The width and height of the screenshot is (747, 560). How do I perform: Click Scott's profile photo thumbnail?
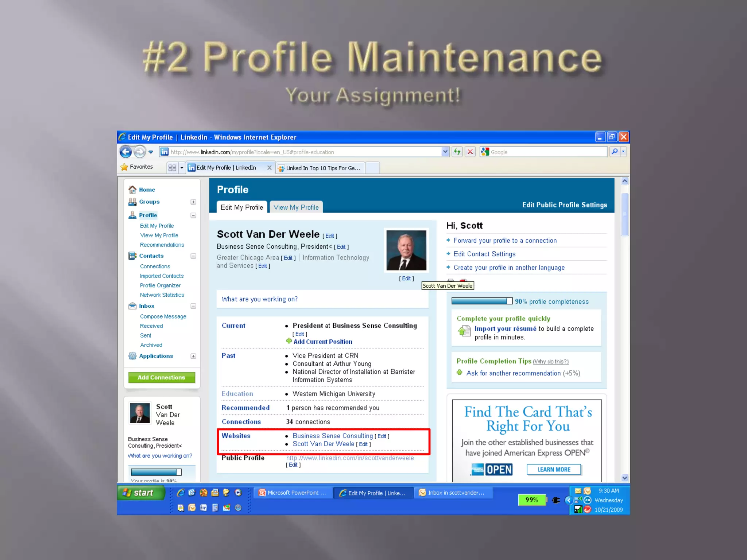click(406, 250)
